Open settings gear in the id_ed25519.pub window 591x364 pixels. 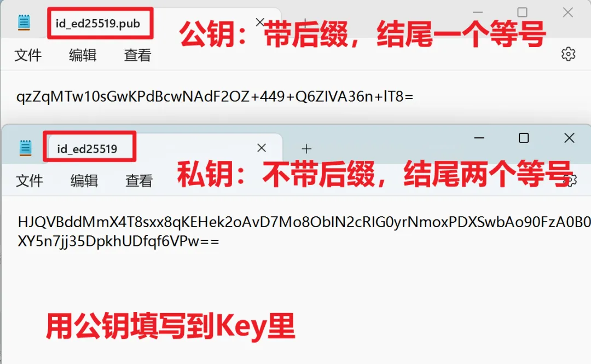tap(568, 54)
